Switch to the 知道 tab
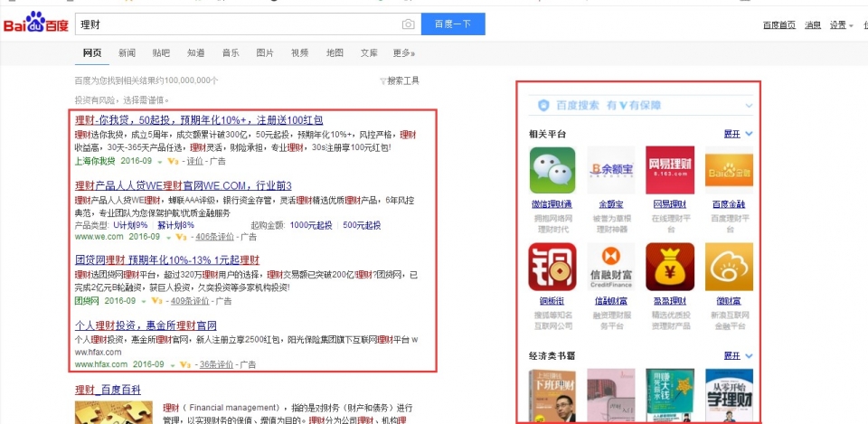This screenshot has height=424, width=868. click(x=196, y=53)
